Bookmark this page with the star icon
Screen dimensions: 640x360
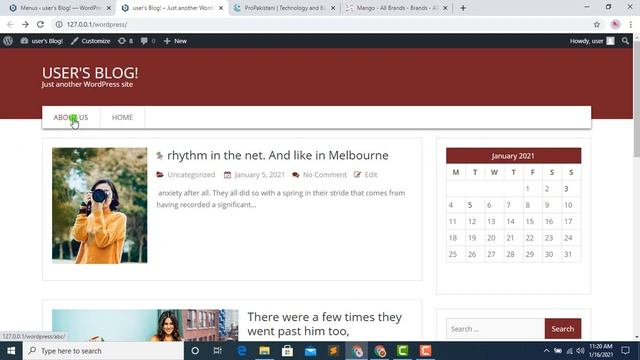597,24
